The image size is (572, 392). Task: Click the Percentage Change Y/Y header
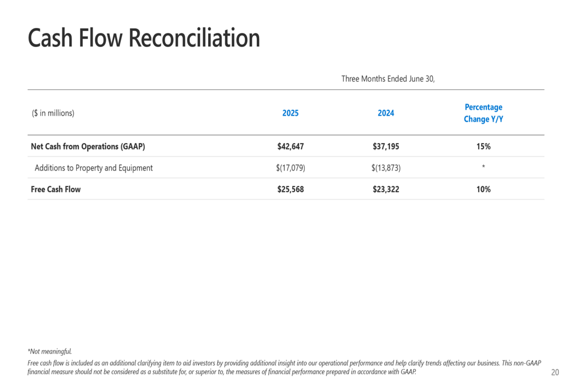click(483, 113)
